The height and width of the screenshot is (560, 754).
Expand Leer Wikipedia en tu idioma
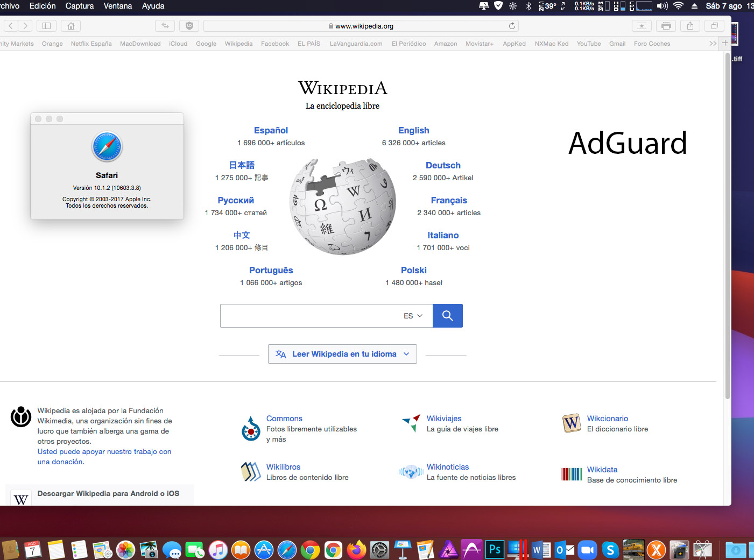click(x=342, y=354)
